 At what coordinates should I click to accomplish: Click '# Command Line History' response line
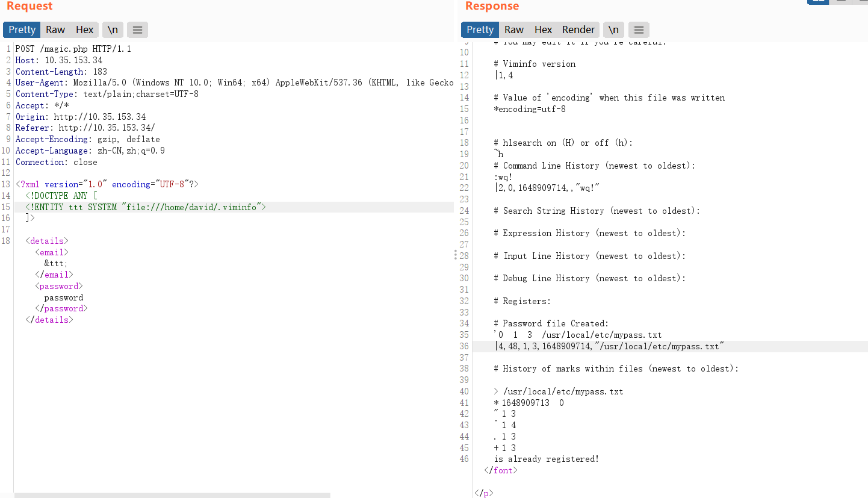[595, 166]
